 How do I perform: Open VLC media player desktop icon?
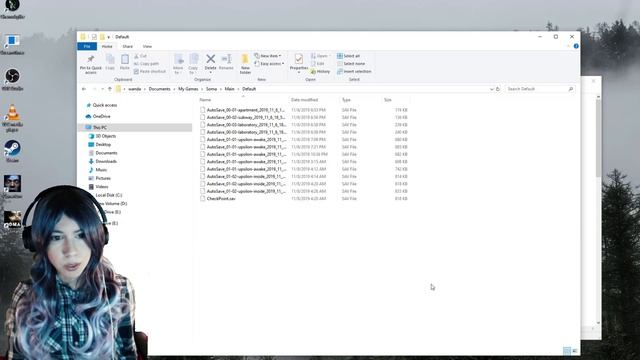tap(12, 118)
